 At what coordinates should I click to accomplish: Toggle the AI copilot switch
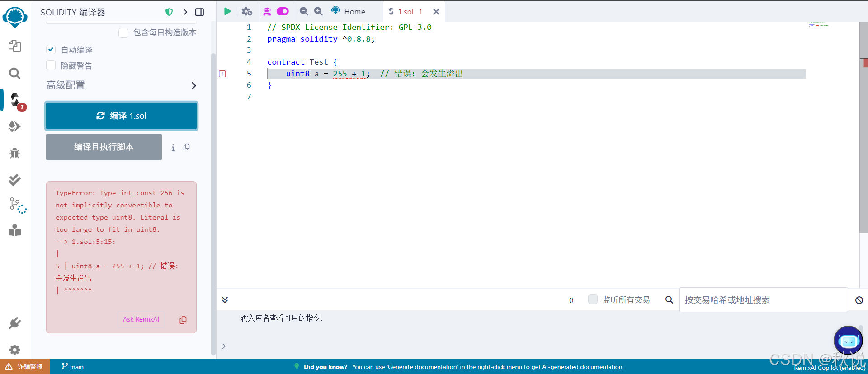(x=283, y=11)
